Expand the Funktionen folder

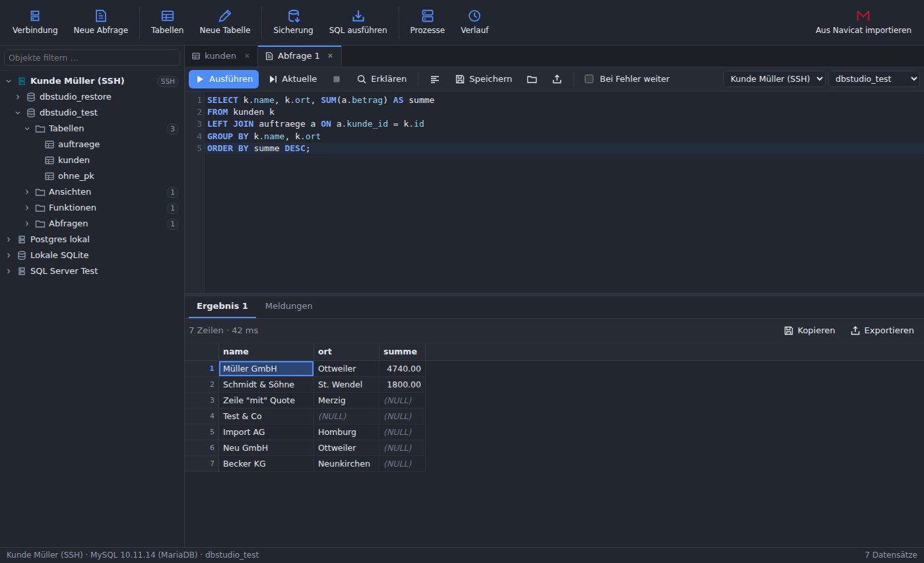point(27,208)
